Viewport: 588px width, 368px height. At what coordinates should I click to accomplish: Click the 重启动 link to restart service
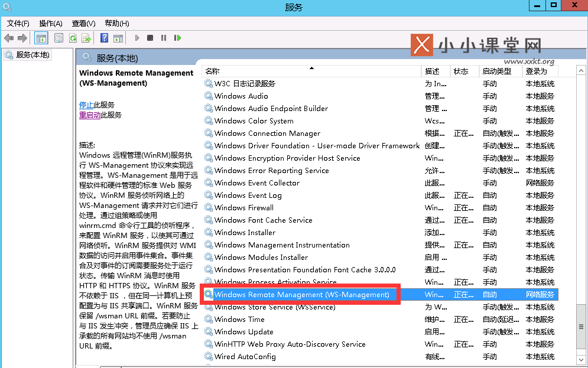coord(90,115)
